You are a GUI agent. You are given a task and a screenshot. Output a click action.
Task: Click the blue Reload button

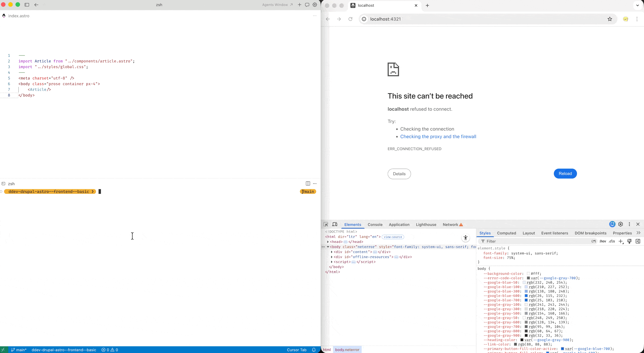point(565,174)
